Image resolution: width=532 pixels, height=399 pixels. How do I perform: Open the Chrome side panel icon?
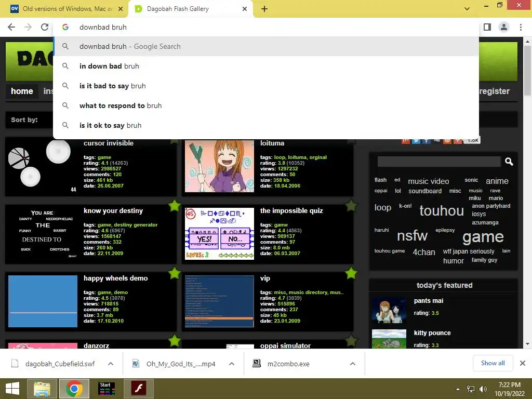487,27
